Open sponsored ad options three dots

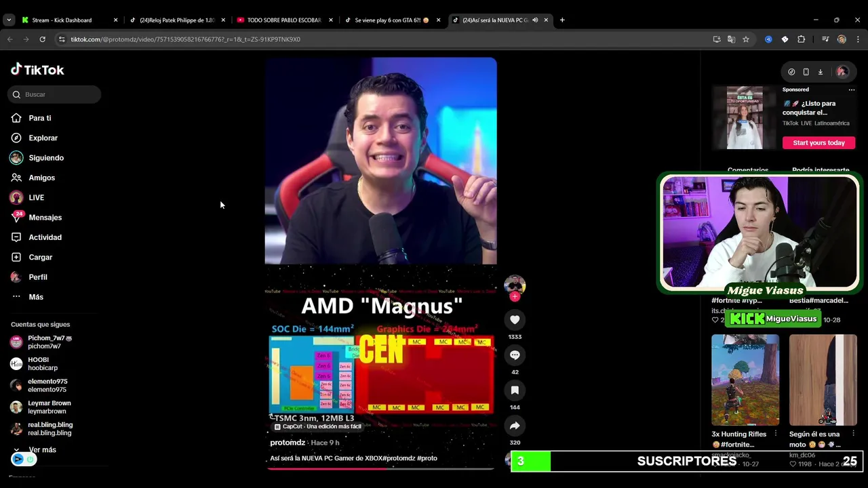pyautogui.click(x=852, y=89)
